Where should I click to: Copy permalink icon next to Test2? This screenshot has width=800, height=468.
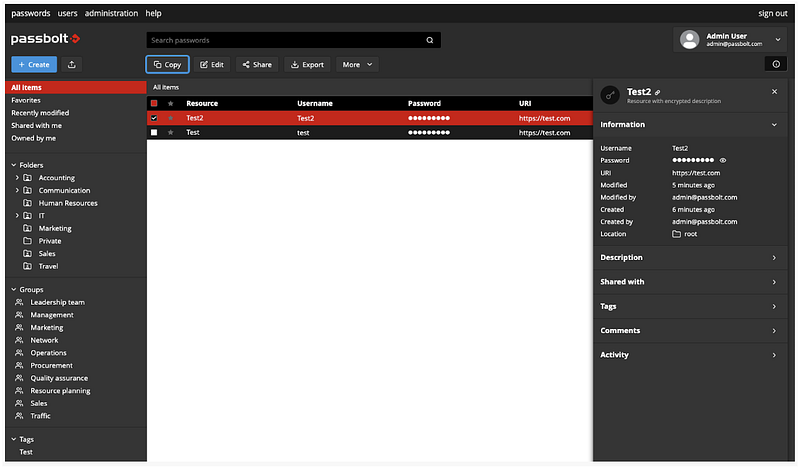(658, 92)
